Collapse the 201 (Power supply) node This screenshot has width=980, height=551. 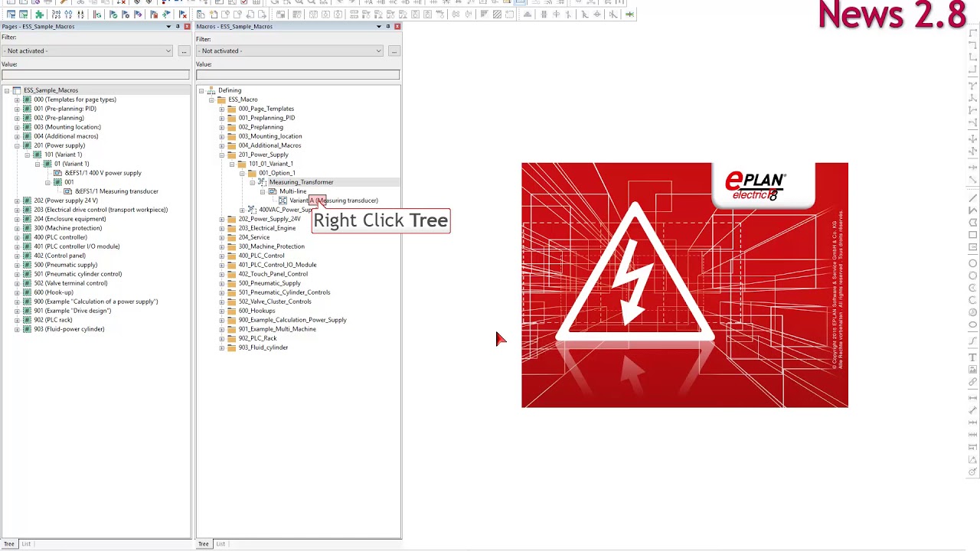point(17,145)
